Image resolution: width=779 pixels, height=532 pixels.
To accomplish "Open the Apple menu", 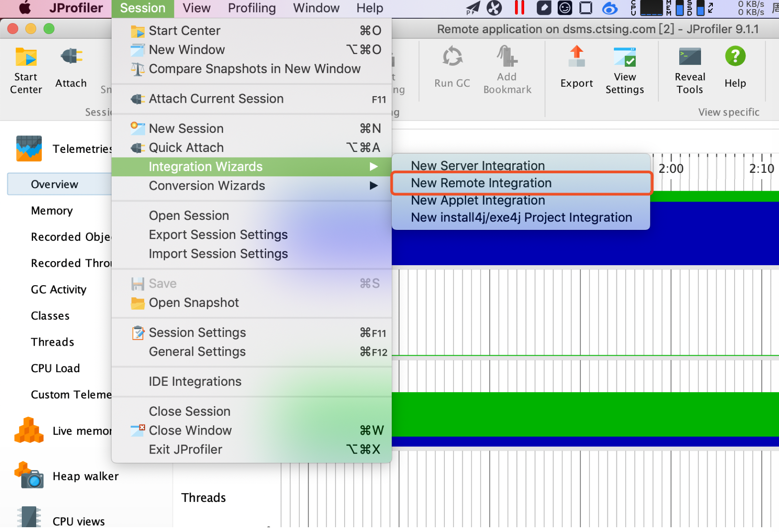I will [25, 8].
